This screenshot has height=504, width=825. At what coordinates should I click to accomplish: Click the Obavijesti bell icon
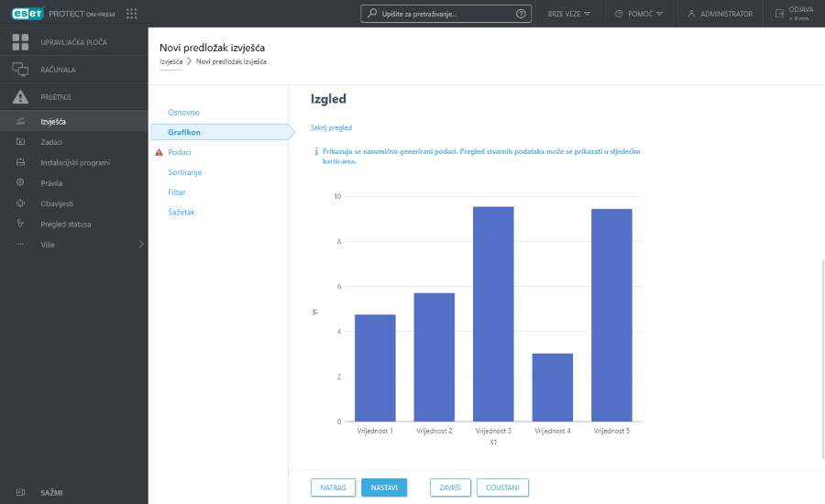click(x=20, y=203)
